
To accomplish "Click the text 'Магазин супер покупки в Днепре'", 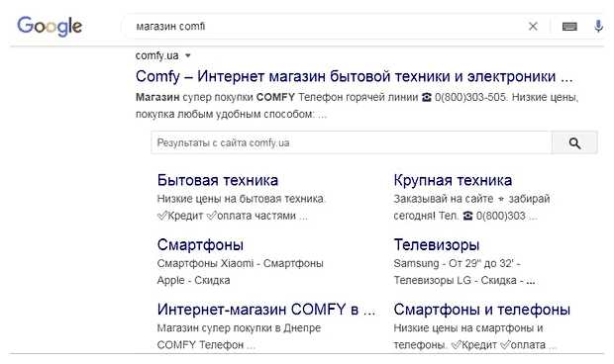I will [239, 328].
